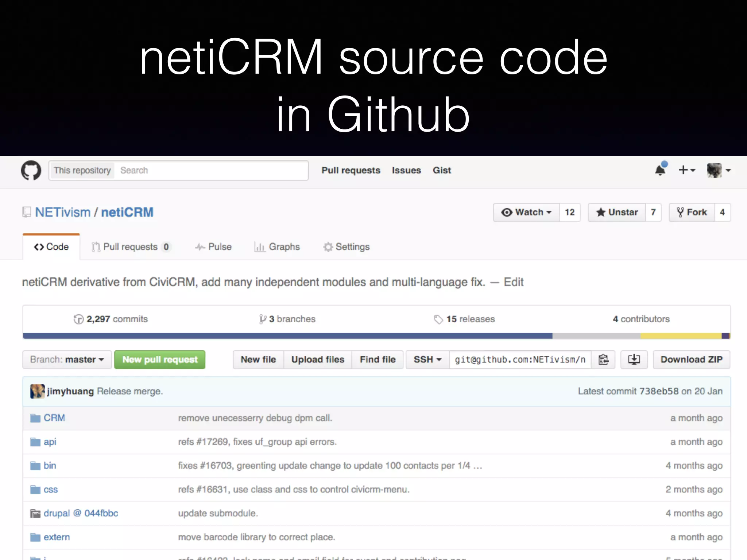The image size is (747, 560).
Task: Open the plus create-new dropdown
Action: (x=687, y=170)
